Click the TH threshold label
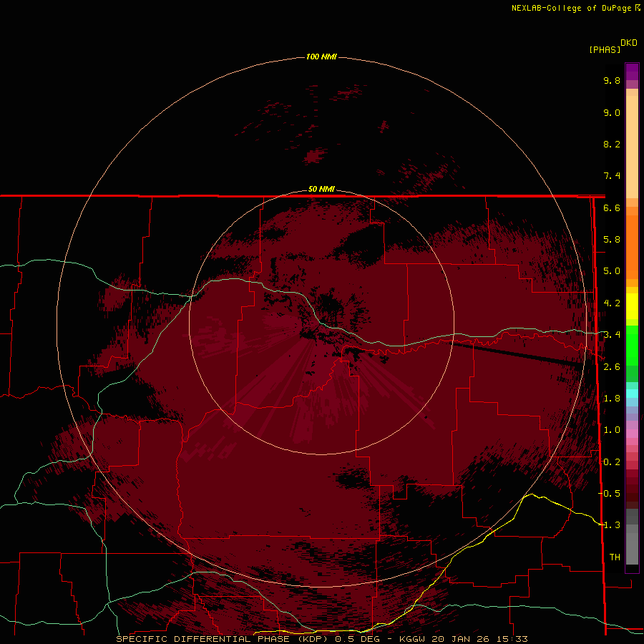Viewport: 644px width, 644px height. point(615,557)
